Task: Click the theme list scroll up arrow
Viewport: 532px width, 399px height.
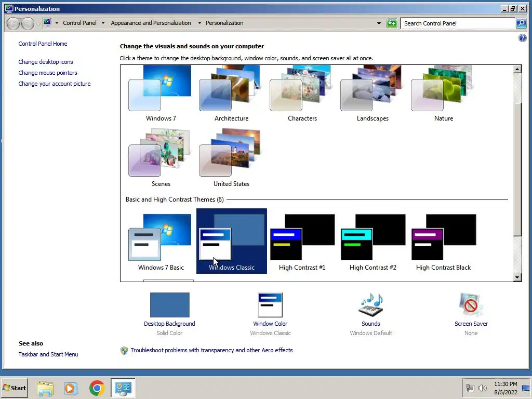Action: click(517, 69)
